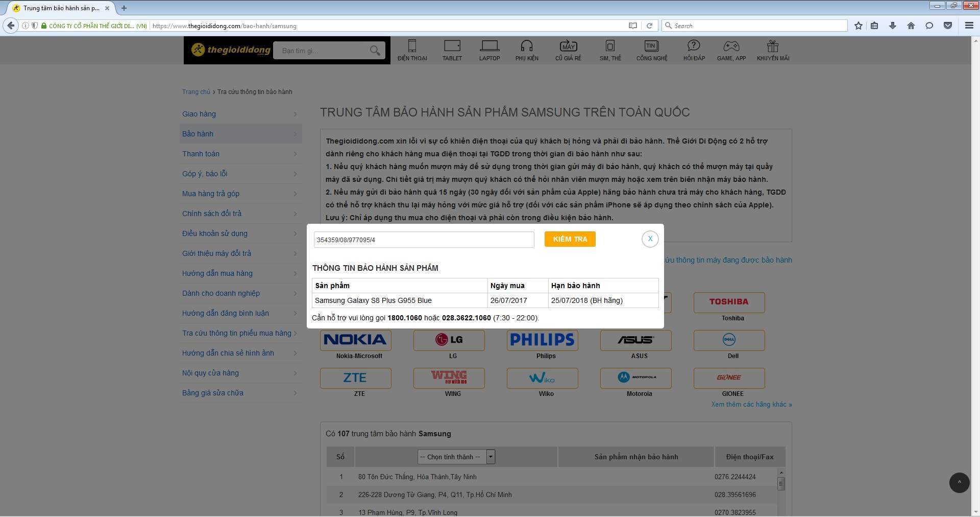Screen dimensions: 980x517
Task: Open the Laptop category icon
Action: (489, 46)
